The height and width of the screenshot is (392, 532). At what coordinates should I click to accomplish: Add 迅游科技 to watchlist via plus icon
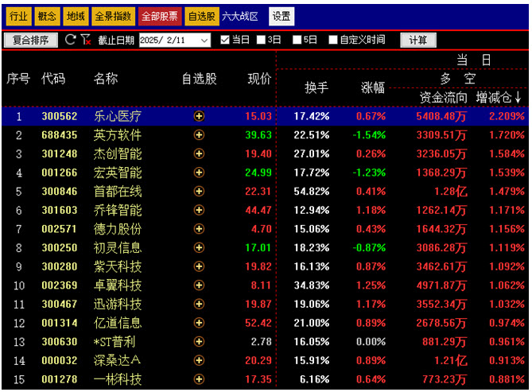pyautogui.click(x=199, y=304)
